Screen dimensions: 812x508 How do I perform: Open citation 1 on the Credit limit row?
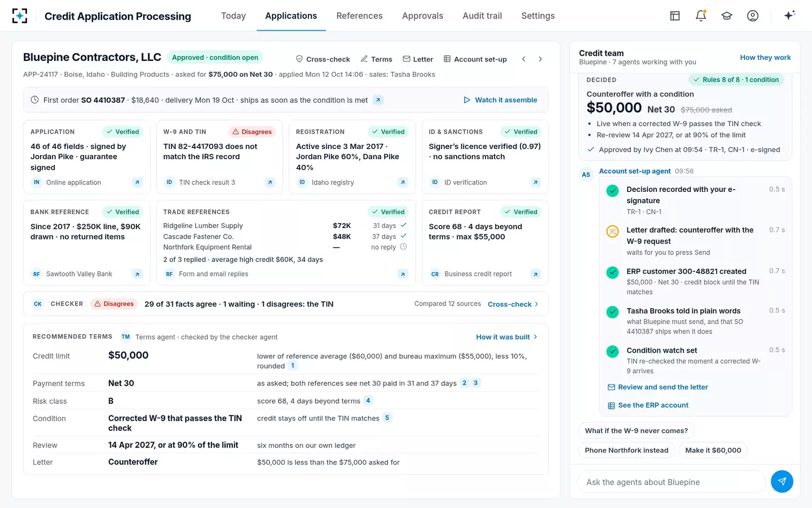pyautogui.click(x=293, y=366)
